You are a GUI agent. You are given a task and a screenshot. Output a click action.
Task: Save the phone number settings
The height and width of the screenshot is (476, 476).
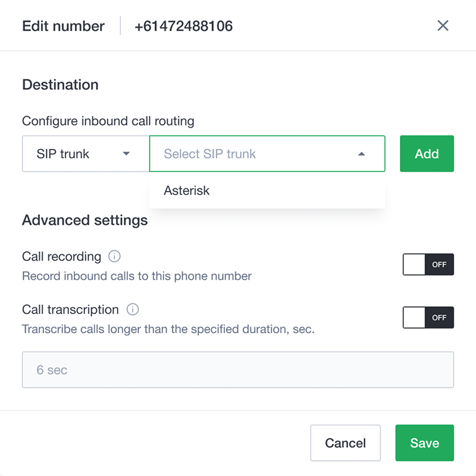(x=424, y=443)
